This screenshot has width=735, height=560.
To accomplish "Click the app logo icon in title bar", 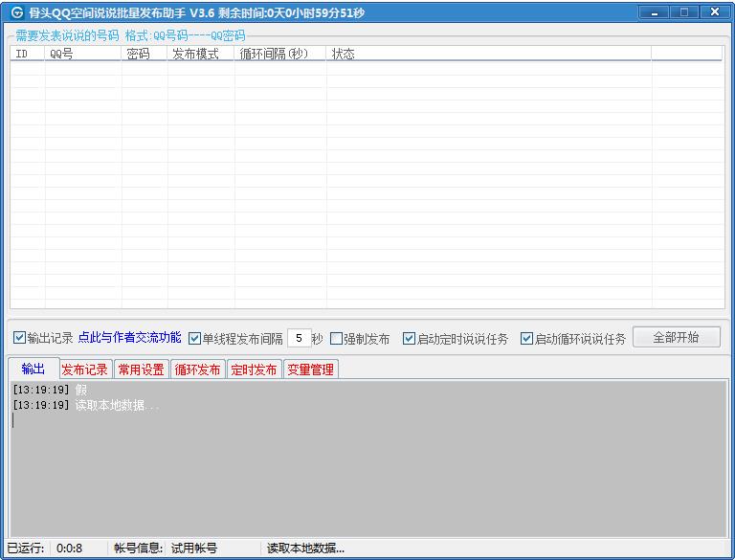I will [x=16, y=12].
